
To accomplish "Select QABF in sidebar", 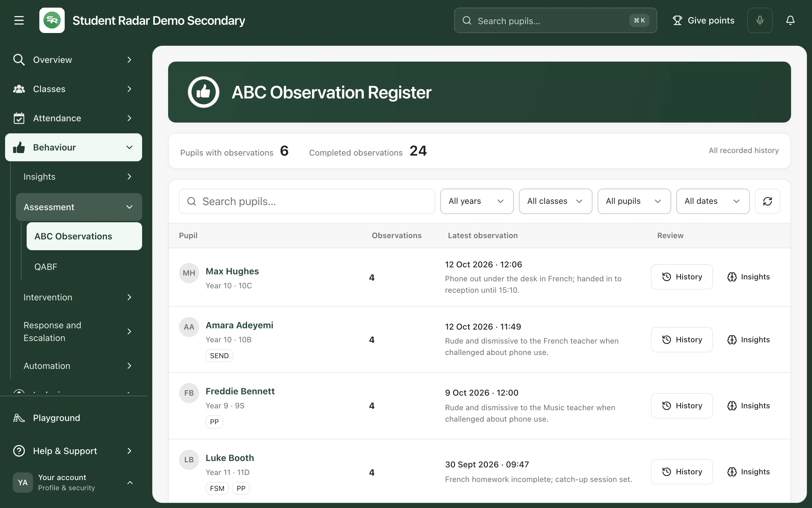I will coord(84,267).
